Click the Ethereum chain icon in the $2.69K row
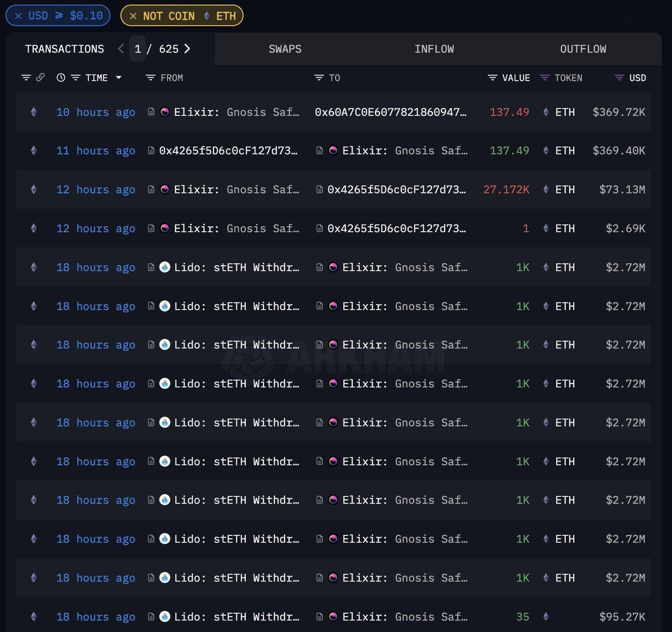The height and width of the screenshot is (632, 672). click(33, 229)
